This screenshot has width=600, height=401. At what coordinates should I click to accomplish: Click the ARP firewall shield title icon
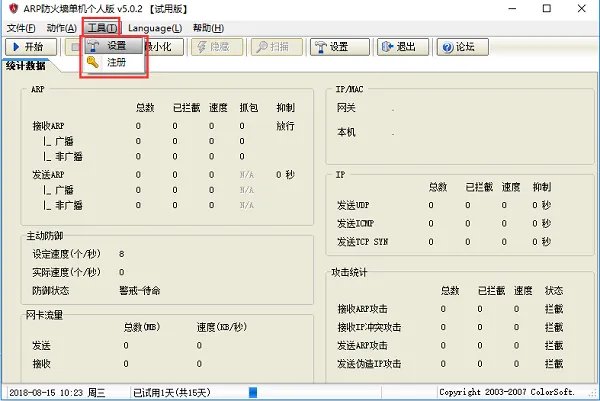pyautogui.click(x=11, y=8)
